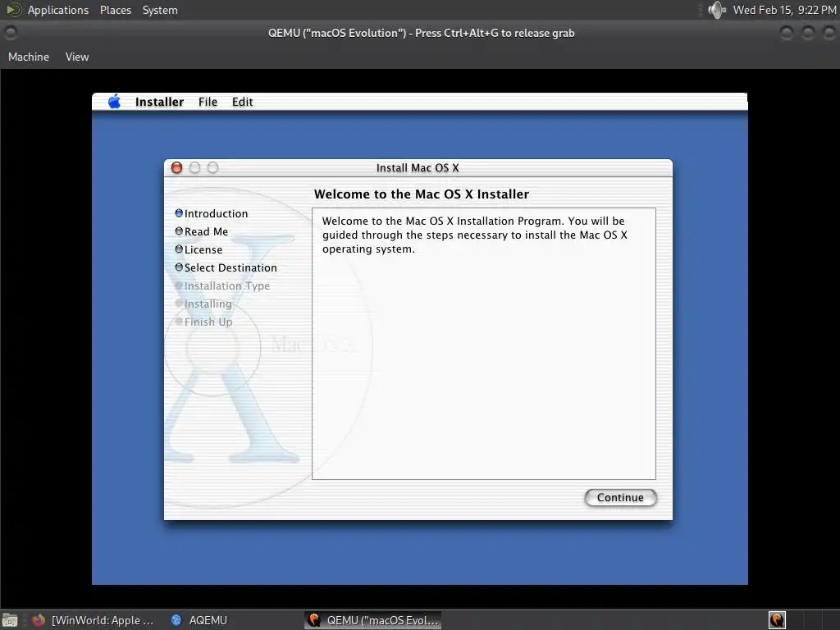Click the Welcome to the Mac OS X Installer heading

(421, 194)
